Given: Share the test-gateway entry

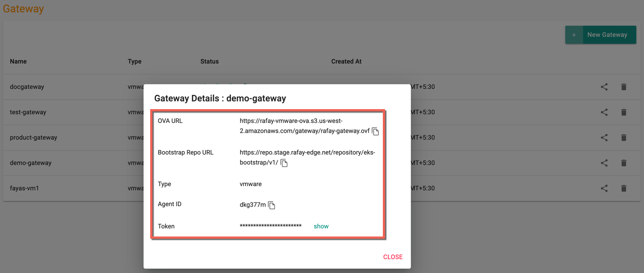Looking at the screenshot, I should click(604, 112).
